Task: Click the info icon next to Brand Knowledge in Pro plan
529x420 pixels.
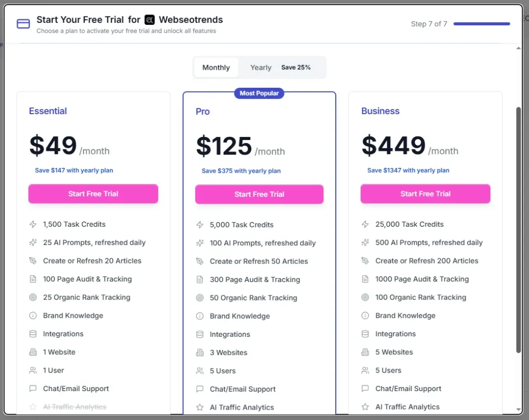Action: (x=199, y=316)
